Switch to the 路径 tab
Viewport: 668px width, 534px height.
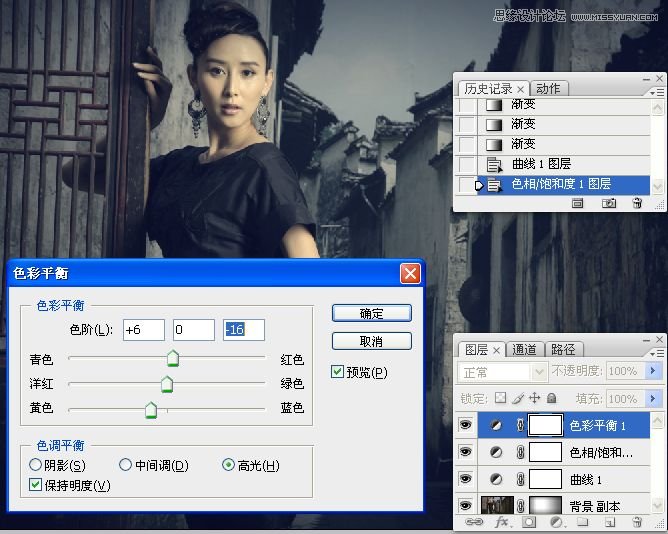click(x=563, y=350)
